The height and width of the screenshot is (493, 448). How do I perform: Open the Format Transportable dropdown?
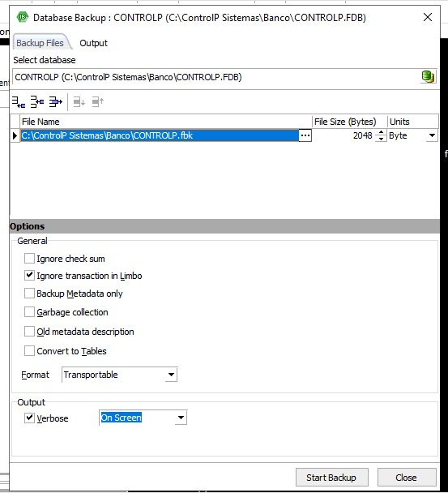pyautogui.click(x=171, y=375)
